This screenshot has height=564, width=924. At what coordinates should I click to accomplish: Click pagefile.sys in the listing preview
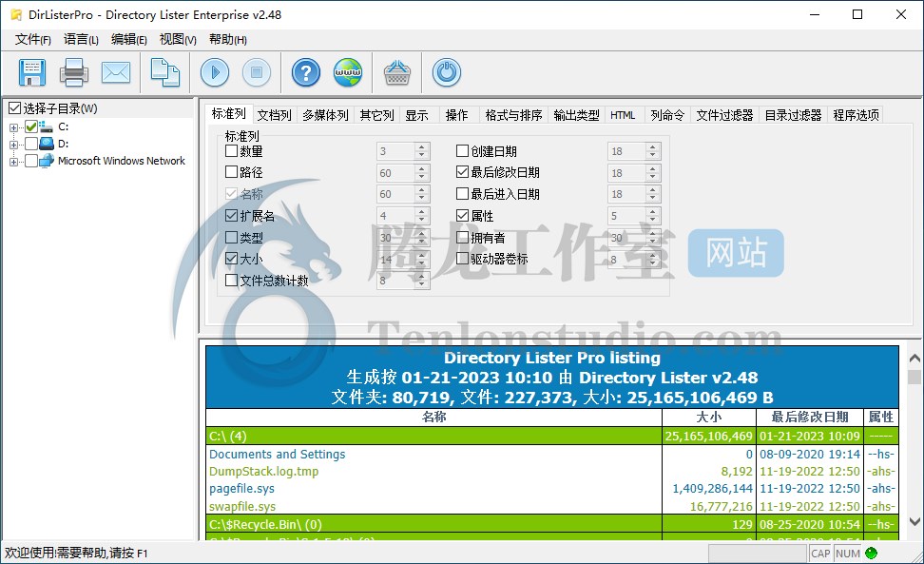pyautogui.click(x=241, y=489)
